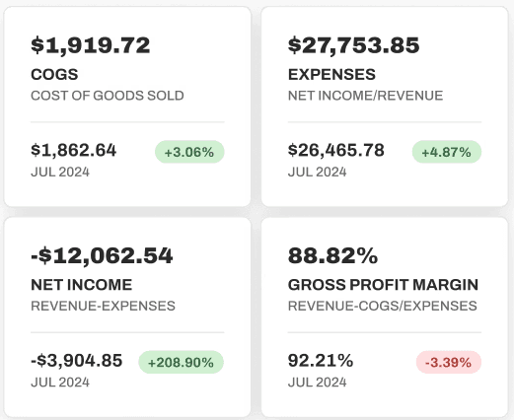The width and height of the screenshot is (514, 420).
Task: Click the COGS amount $1,919.72
Action: [91, 45]
